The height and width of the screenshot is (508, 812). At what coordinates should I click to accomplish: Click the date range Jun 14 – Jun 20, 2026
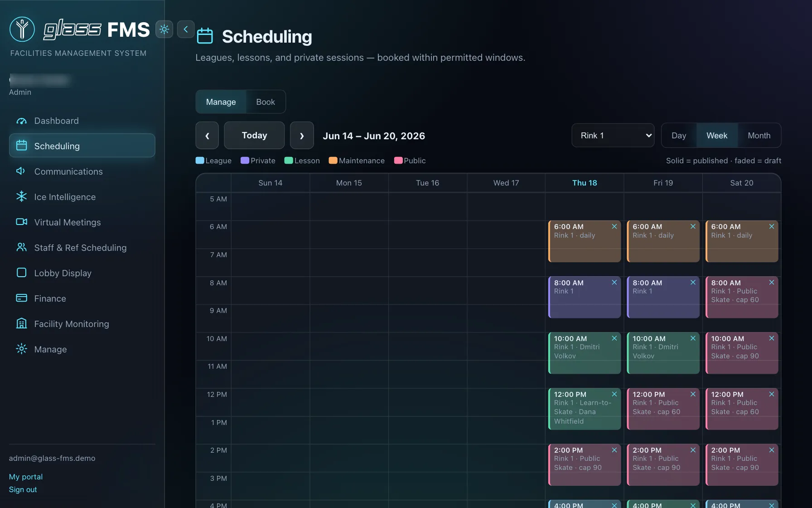click(x=374, y=136)
